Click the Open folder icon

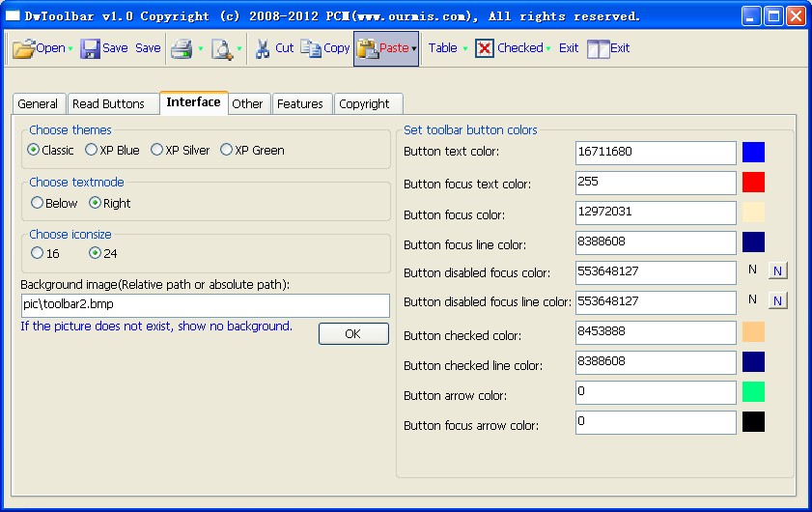pos(24,48)
